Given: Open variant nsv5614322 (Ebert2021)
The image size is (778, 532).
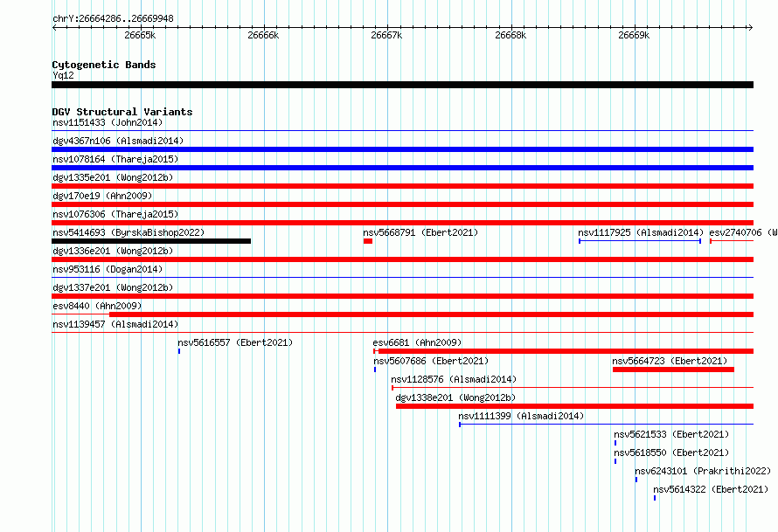Looking at the screenshot, I should 711,489.
